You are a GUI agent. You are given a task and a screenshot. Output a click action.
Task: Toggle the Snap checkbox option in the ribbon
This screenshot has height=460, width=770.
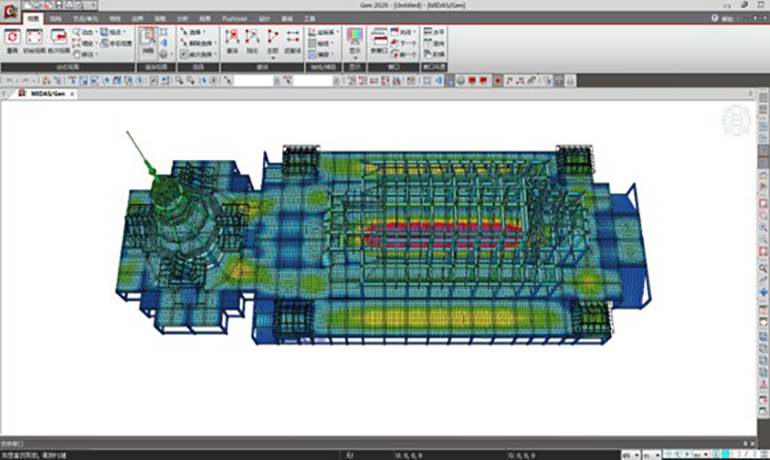click(x=320, y=54)
